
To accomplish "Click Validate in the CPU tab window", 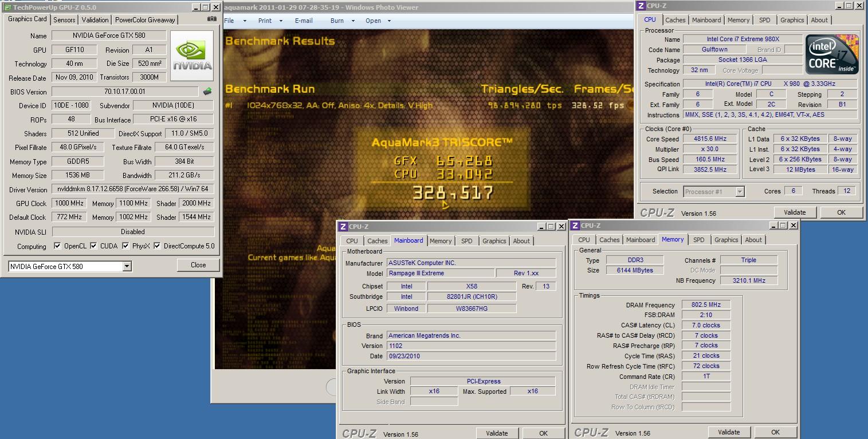I will (795, 212).
